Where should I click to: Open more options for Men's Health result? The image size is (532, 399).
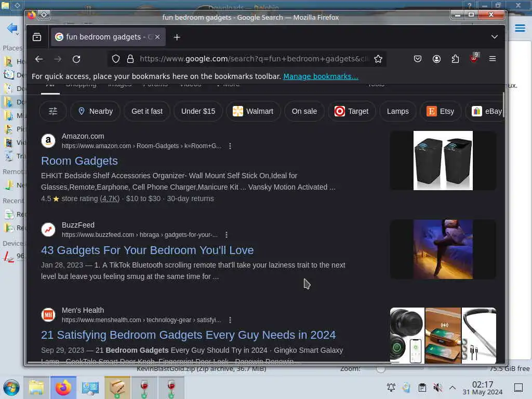point(230,320)
